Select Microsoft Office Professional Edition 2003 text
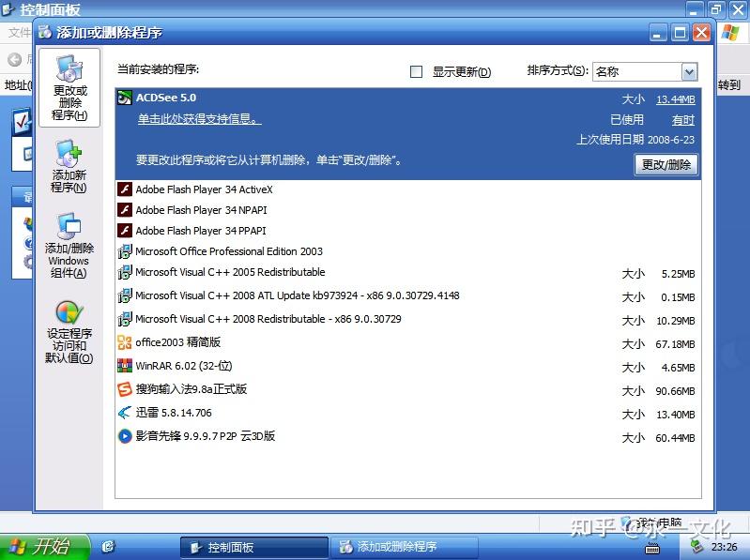Screen dimensions: 750x560 point(229,251)
